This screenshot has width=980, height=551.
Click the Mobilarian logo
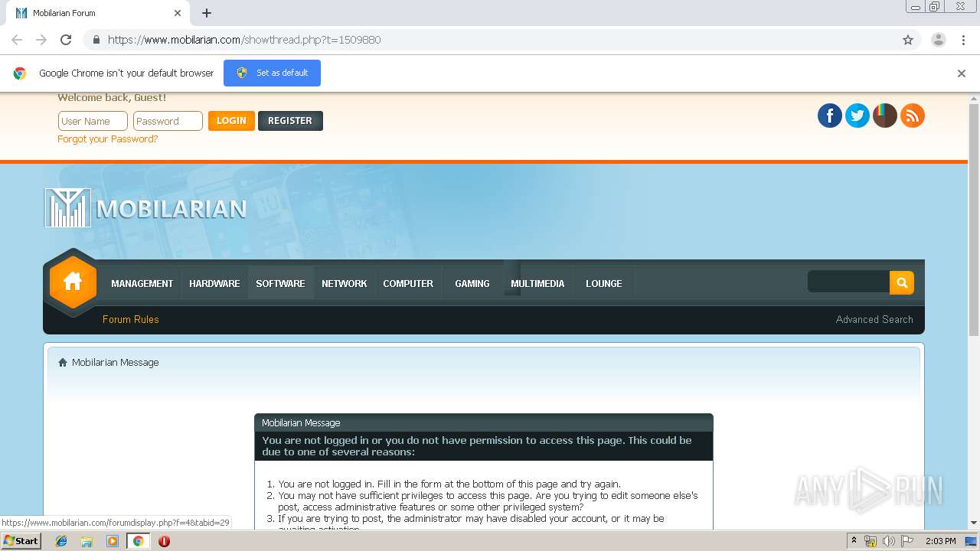pyautogui.click(x=145, y=208)
